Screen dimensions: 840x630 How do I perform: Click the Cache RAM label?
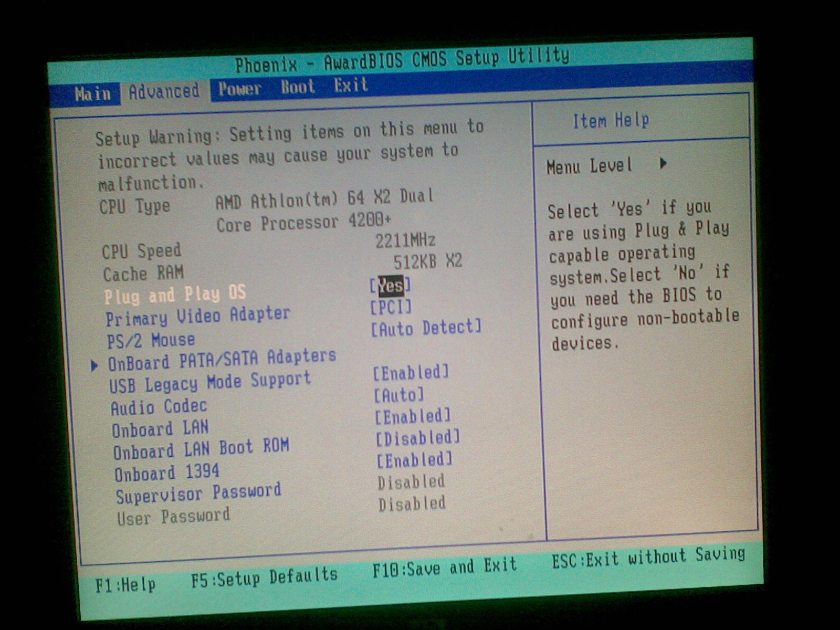[x=143, y=274]
